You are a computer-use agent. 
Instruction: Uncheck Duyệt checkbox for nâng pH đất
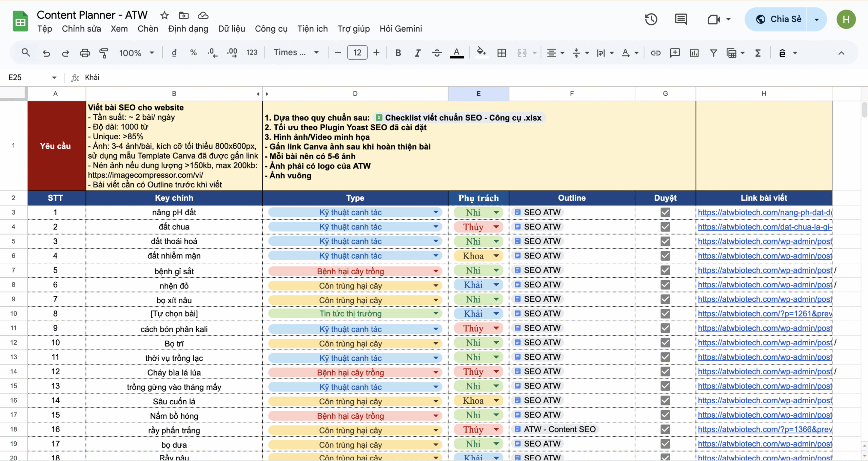tap(665, 213)
